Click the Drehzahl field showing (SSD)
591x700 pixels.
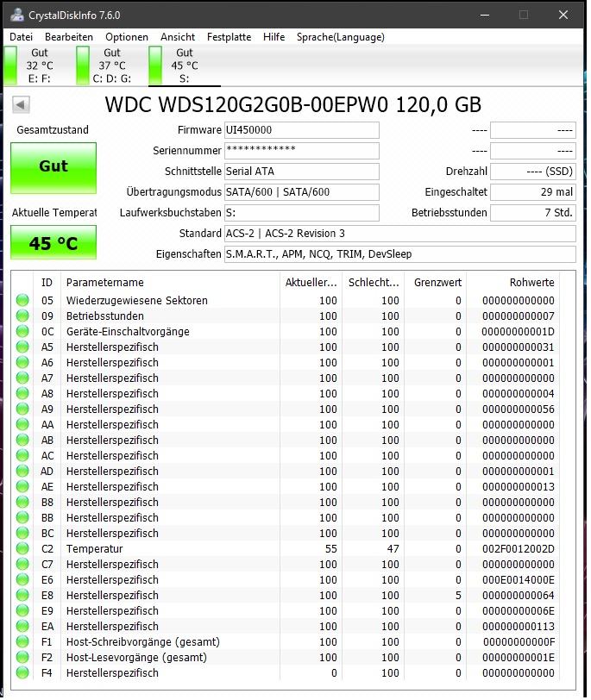tap(533, 172)
